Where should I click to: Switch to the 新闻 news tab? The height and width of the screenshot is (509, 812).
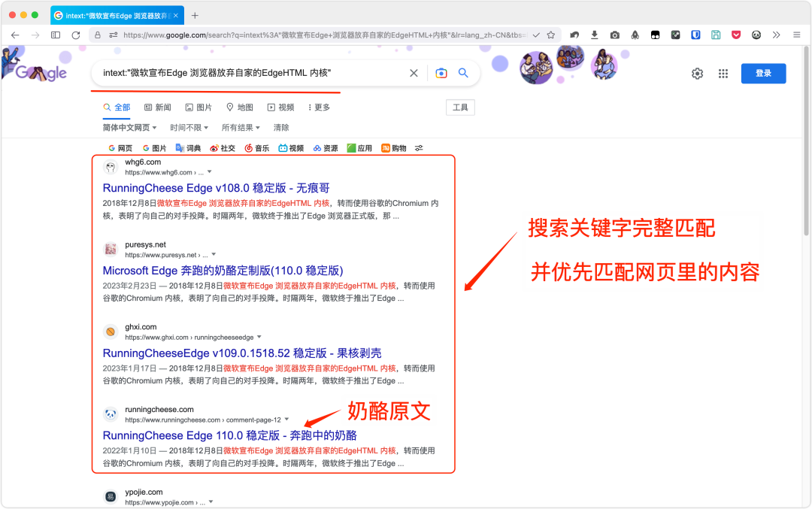click(157, 108)
